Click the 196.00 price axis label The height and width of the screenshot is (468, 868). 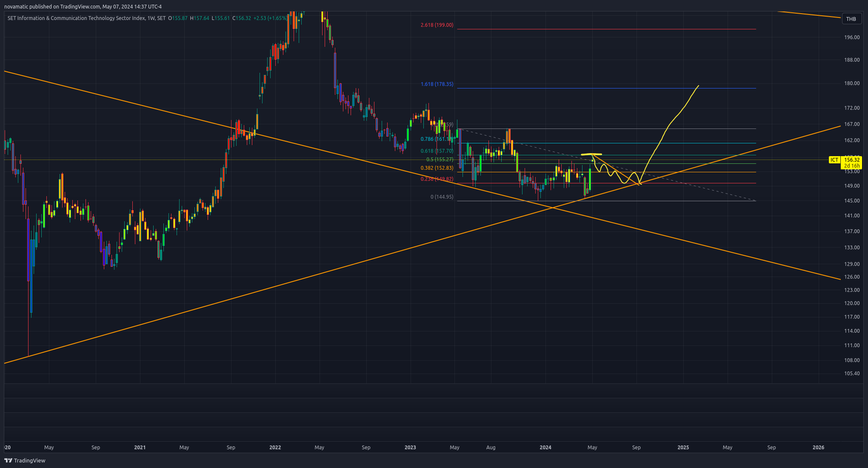(x=852, y=37)
